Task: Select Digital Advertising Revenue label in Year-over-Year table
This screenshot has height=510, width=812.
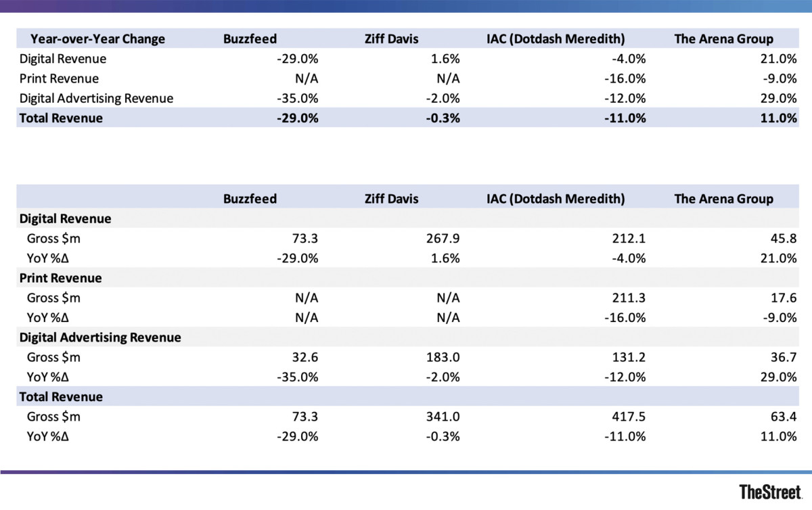Action: [x=96, y=98]
